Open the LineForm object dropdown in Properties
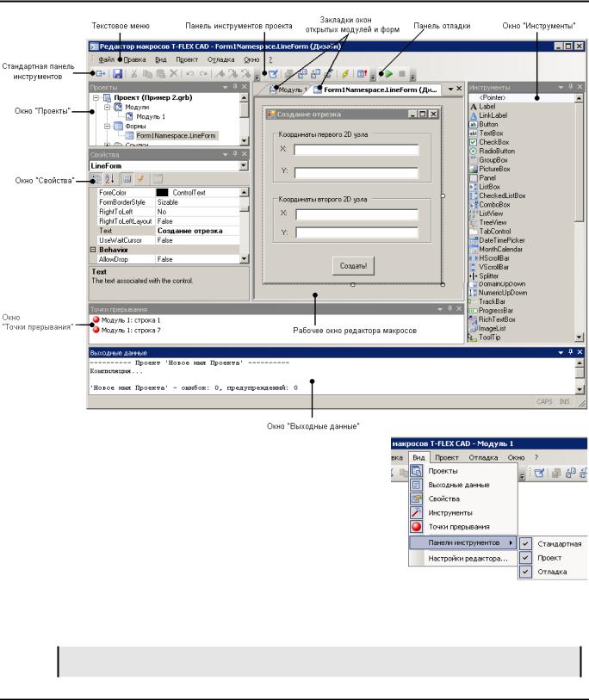589x700 pixels. 244,165
